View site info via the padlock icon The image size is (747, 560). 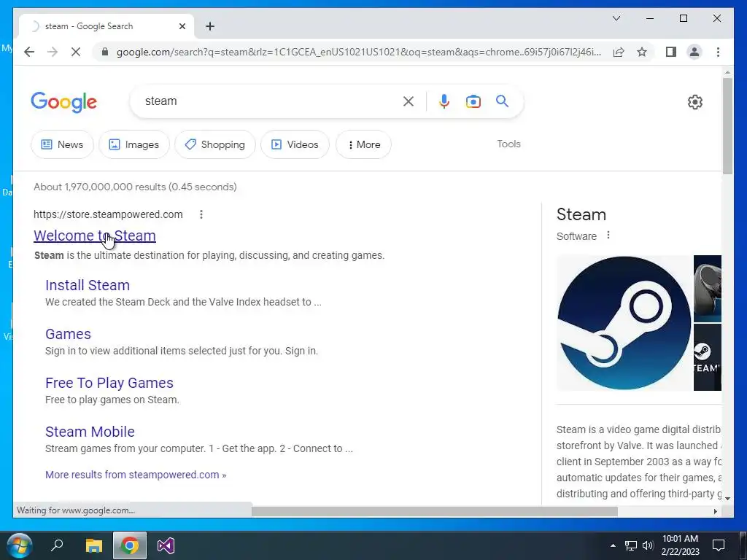(105, 52)
